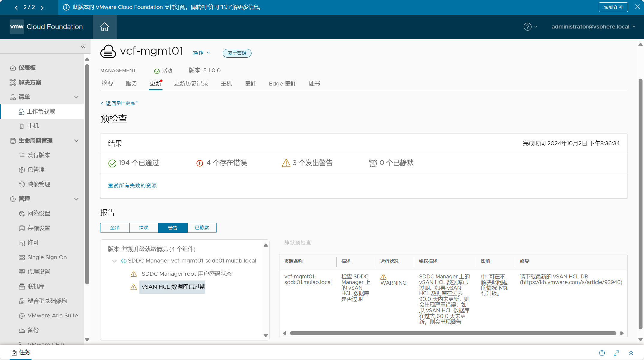Select 工作负载域 in sidebar
This screenshot has height=360, width=644.
[x=42, y=112]
